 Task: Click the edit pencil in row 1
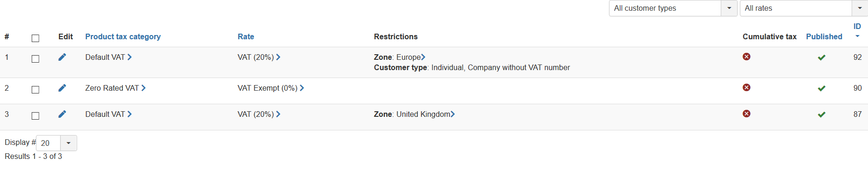click(x=62, y=57)
